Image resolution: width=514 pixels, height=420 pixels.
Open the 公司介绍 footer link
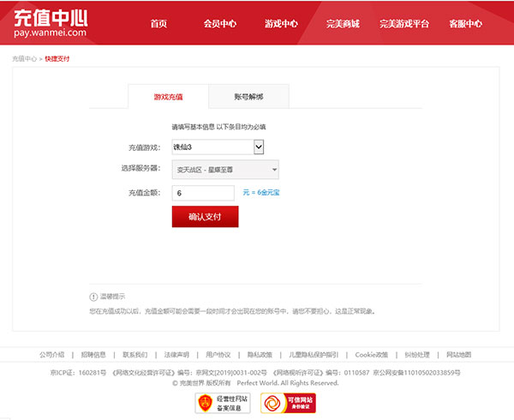click(51, 354)
